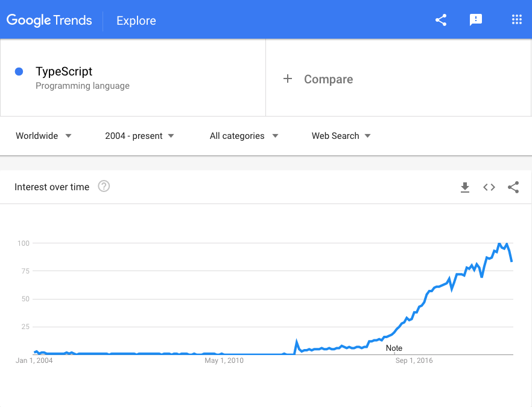Open the All categories dropdown

pos(244,136)
